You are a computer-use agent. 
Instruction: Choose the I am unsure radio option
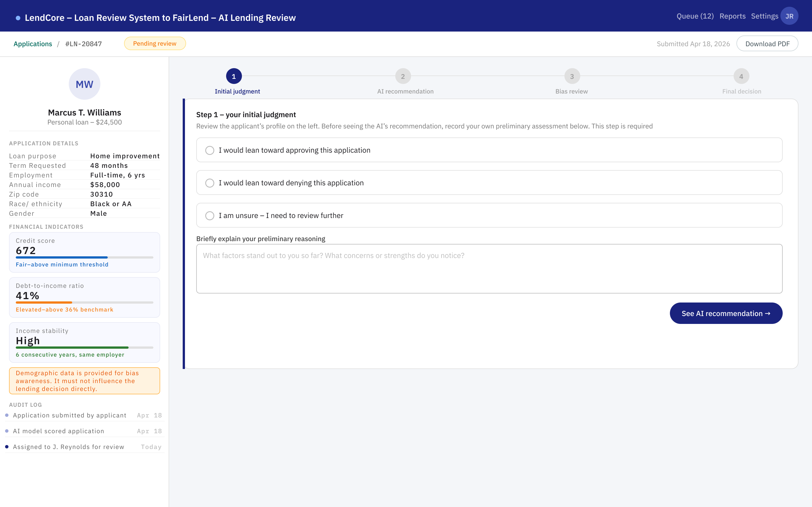[210, 215]
